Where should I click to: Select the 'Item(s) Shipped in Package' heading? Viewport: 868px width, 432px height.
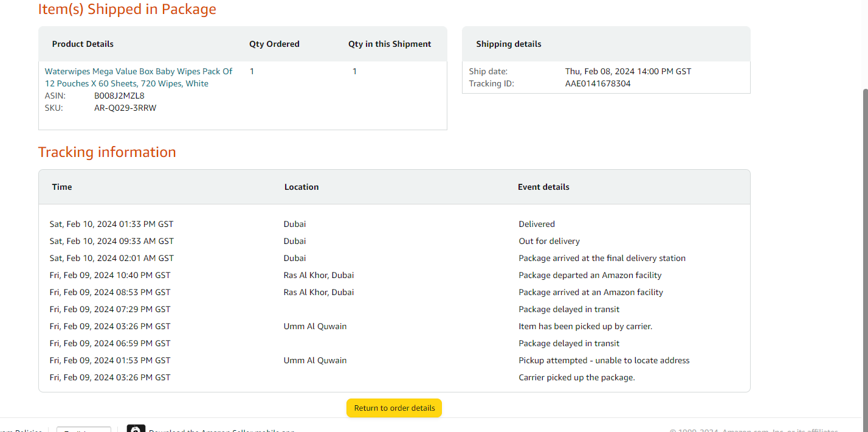click(x=127, y=9)
